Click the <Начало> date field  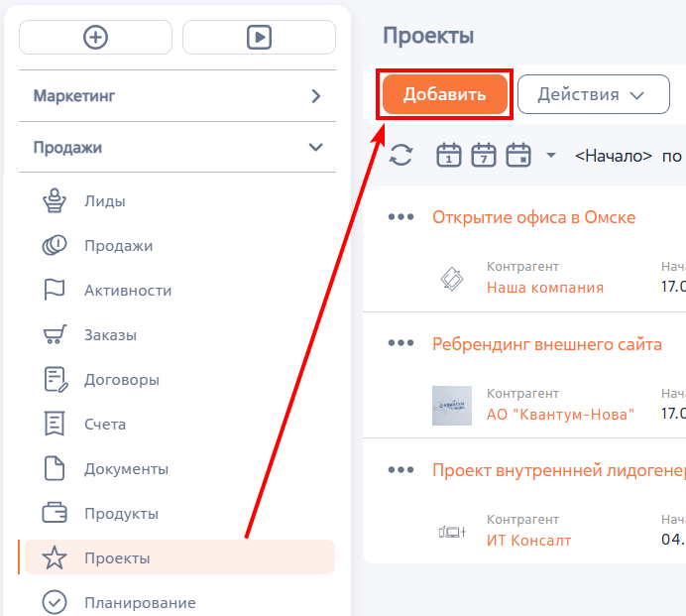pyautogui.click(x=614, y=156)
